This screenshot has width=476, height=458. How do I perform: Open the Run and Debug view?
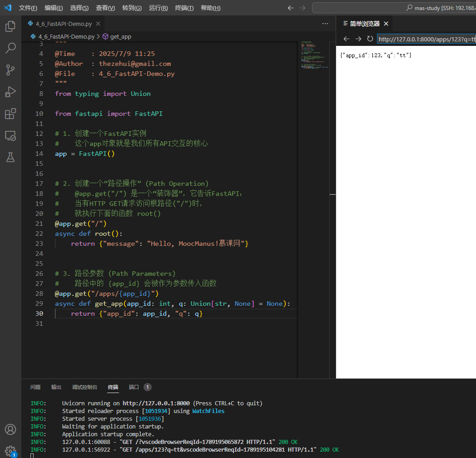tap(10, 92)
